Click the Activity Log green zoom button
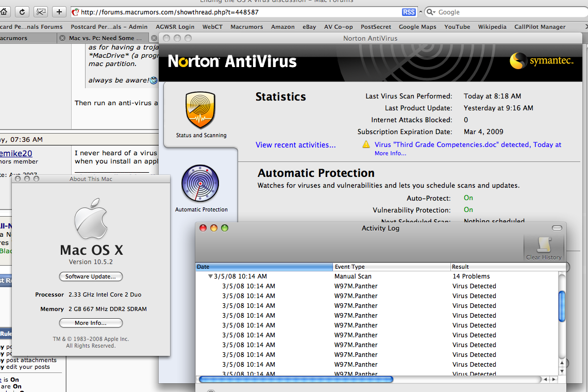The width and height of the screenshot is (588, 392). click(x=225, y=228)
